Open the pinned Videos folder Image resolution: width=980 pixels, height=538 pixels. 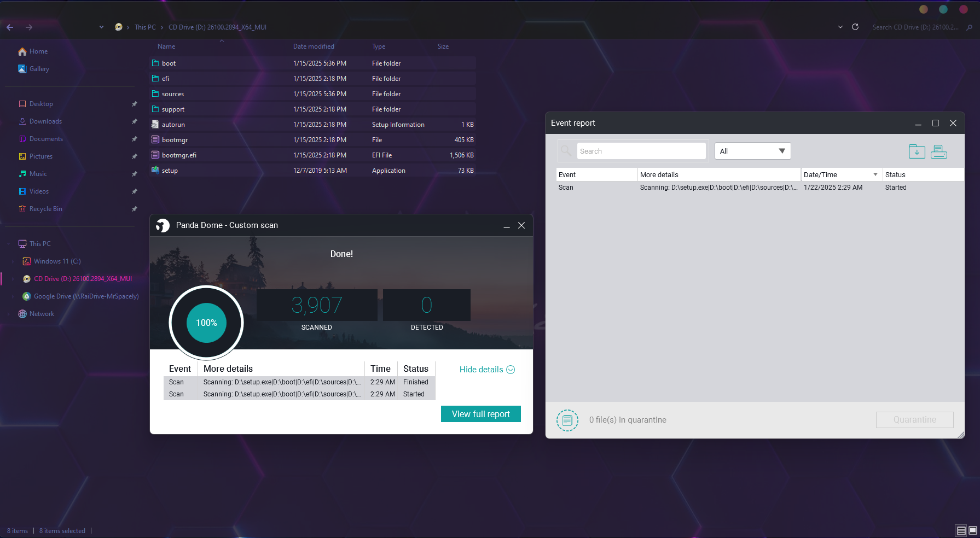(39, 191)
